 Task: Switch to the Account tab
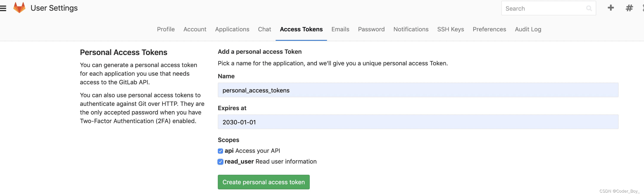[195, 29]
